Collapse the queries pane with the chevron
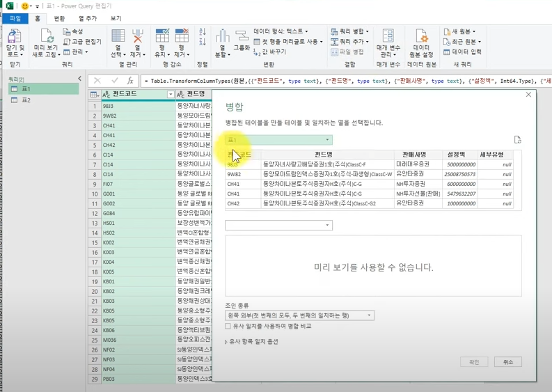Image resolution: width=552 pixels, height=392 pixels. click(79, 79)
